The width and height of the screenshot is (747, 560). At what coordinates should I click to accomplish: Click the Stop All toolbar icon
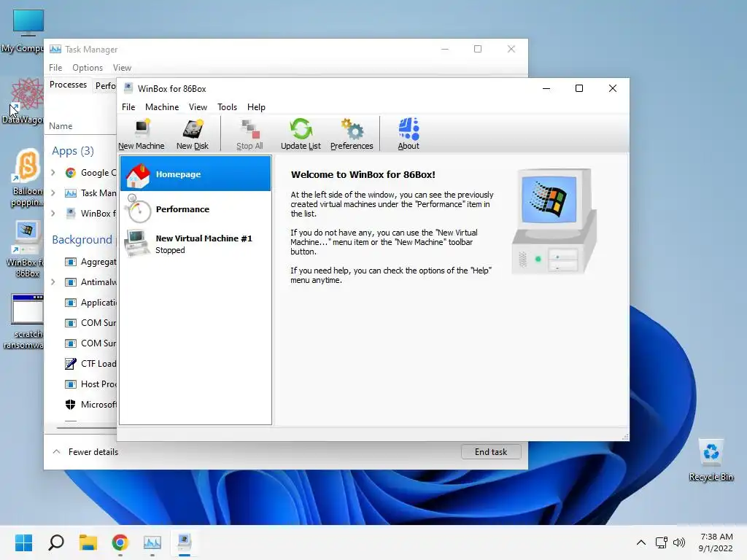(x=249, y=134)
